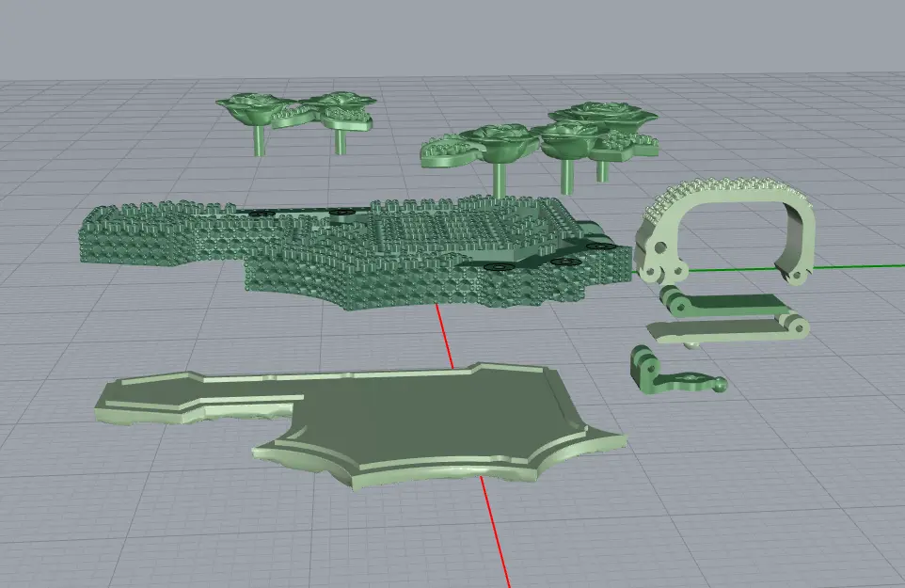Select the beaded arch clasp piece
Viewport: 905px width, 588px height.
pos(726,230)
